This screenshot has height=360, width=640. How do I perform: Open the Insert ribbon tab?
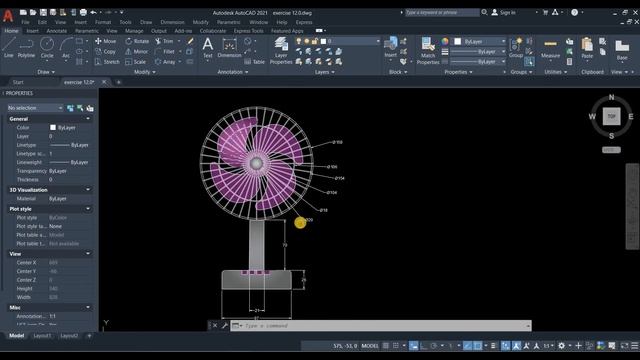32,31
